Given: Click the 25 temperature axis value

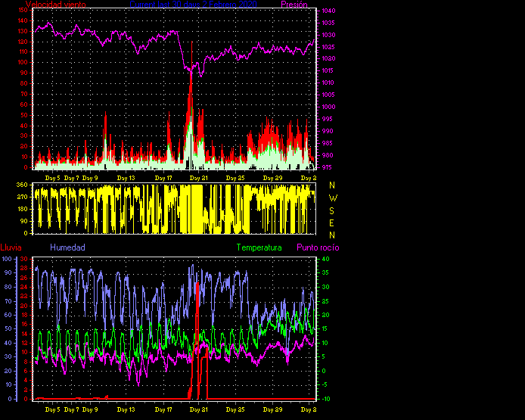Looking at the screenshot, I should [x=325, y=301].
